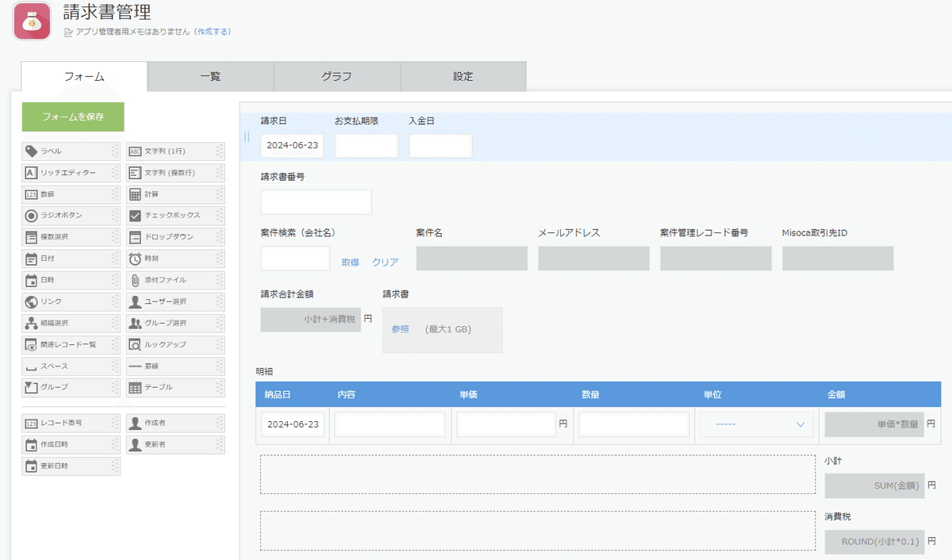952x560 pixels.
Task: Click the memo note icon beside アプリ管理者用メモ
Action: [x=68, y=32]
